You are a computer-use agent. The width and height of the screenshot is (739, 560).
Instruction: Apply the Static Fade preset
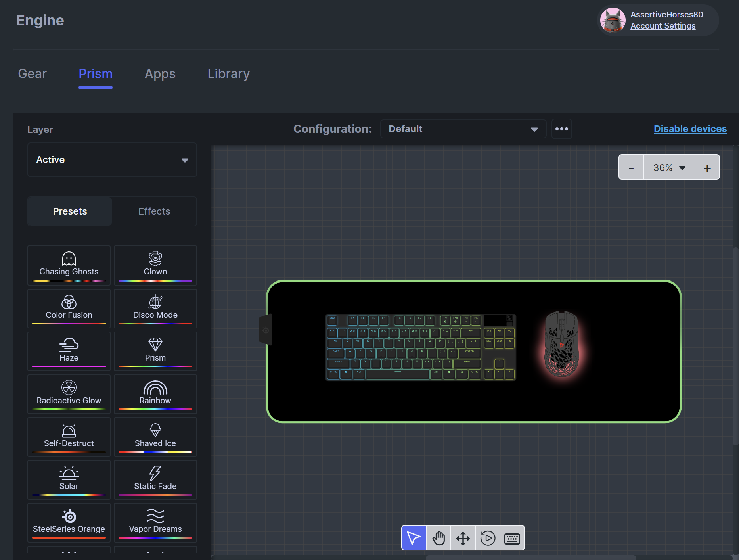(155, 479)
